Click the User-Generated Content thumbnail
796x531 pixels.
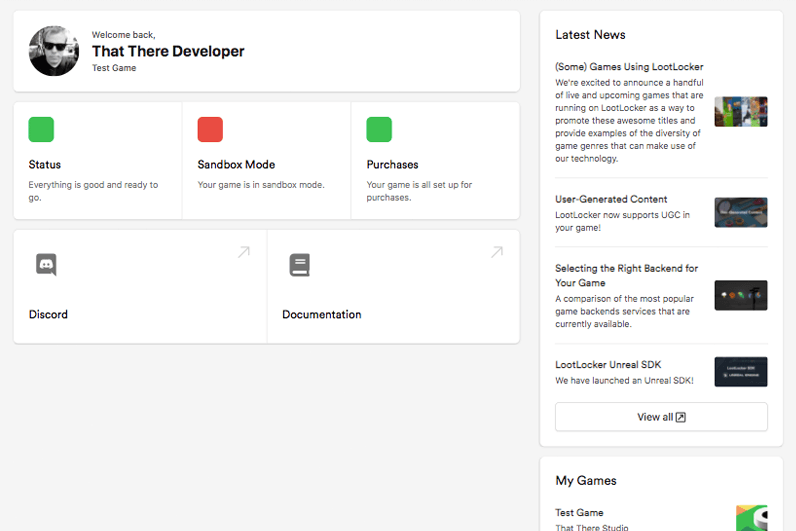[741, 212]
